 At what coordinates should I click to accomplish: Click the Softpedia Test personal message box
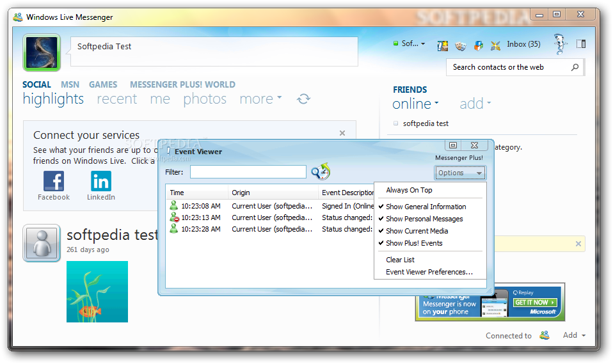coord(214,51)
